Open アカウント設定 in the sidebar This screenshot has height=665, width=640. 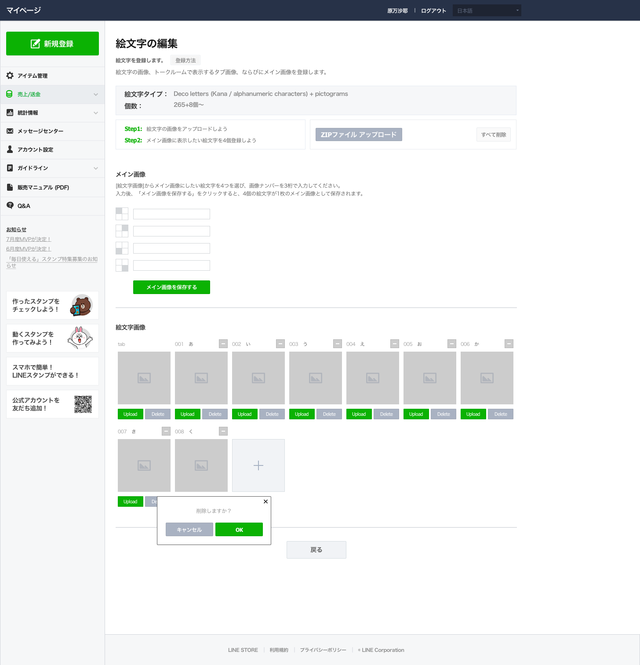(x=52, y=149)
